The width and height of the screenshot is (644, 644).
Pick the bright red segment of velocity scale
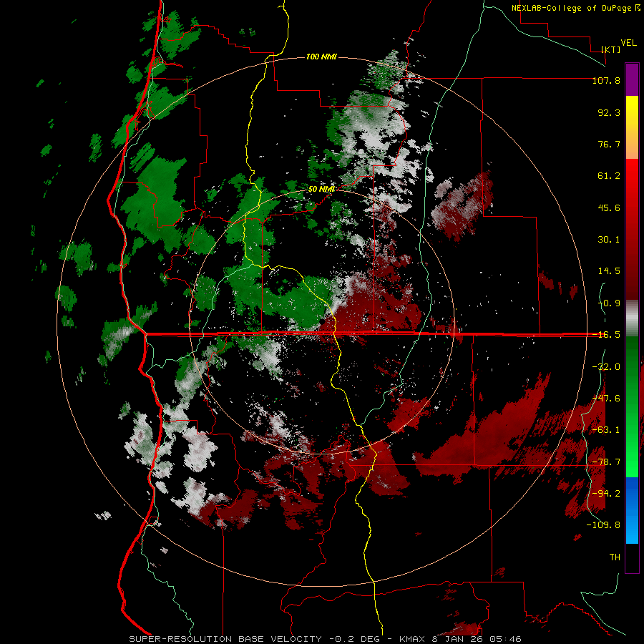632,229
